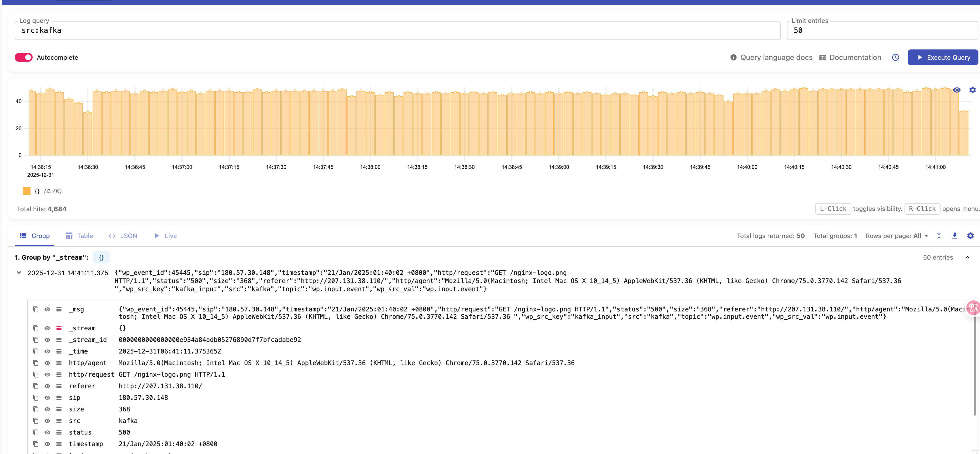
Task: Disable the Autocomplete toggle
Action: pos(24,57)
